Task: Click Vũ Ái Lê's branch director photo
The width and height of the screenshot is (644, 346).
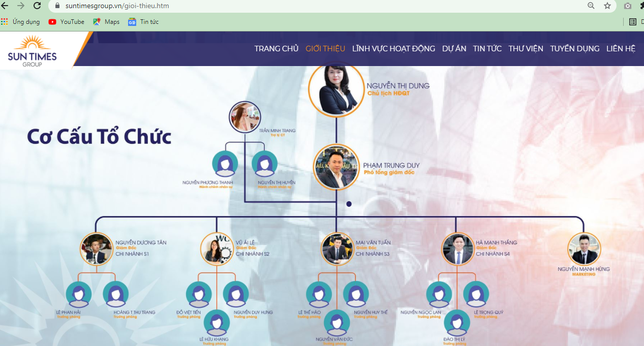Action: (x=217, y=249)
